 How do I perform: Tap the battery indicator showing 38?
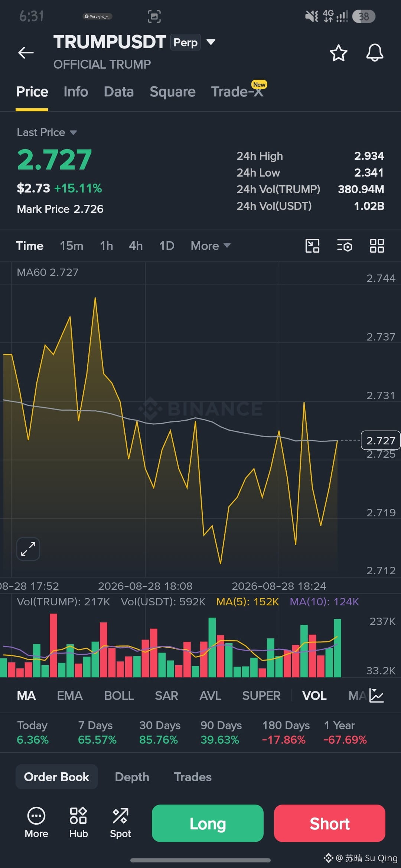(363, 16)
